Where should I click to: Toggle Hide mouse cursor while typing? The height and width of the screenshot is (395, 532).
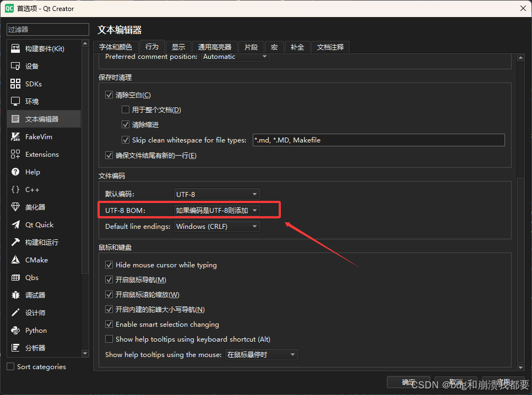click(109, 265)
